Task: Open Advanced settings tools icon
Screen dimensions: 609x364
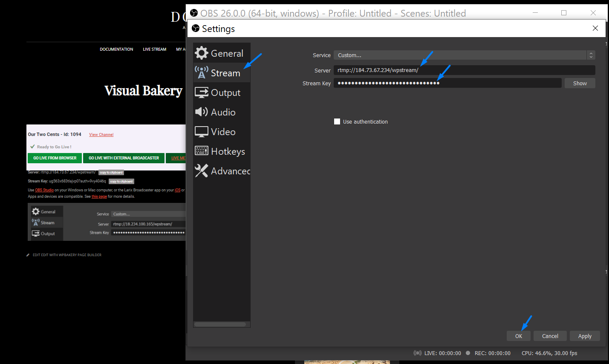Action: point(202,171)
